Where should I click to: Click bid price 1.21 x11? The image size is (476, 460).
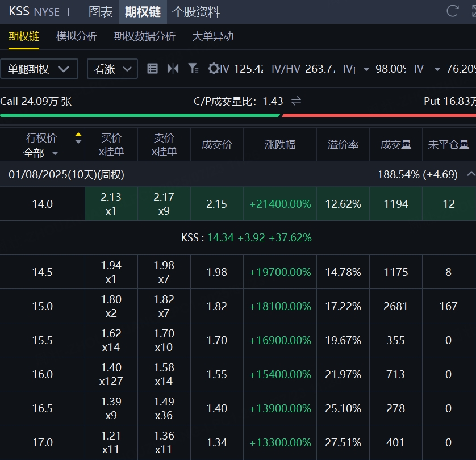click(111, 442)
